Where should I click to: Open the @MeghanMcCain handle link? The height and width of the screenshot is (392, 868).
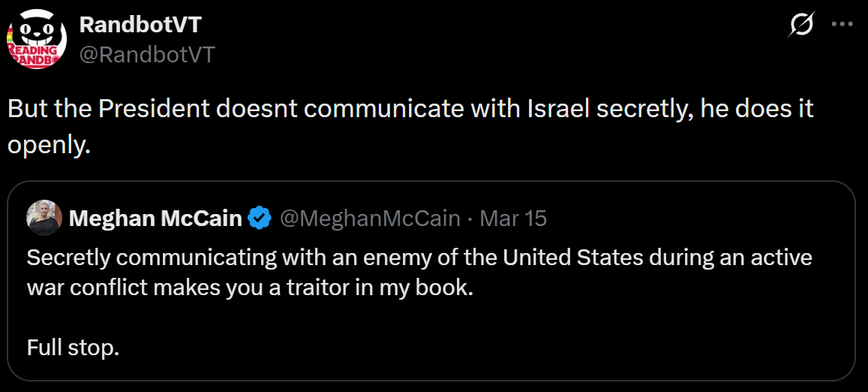(x=370, y=219)
